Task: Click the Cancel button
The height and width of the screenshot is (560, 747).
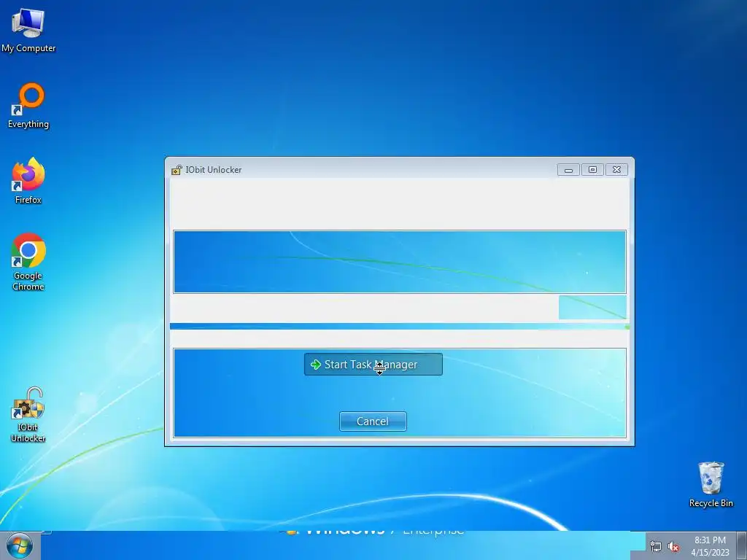Action: (x=373, y=421)
